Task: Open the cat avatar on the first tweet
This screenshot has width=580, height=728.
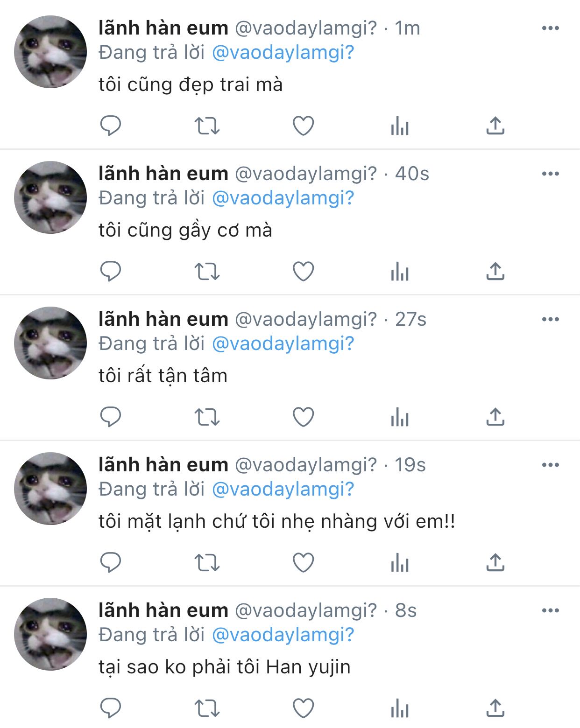Action: (x=50, y=52)
